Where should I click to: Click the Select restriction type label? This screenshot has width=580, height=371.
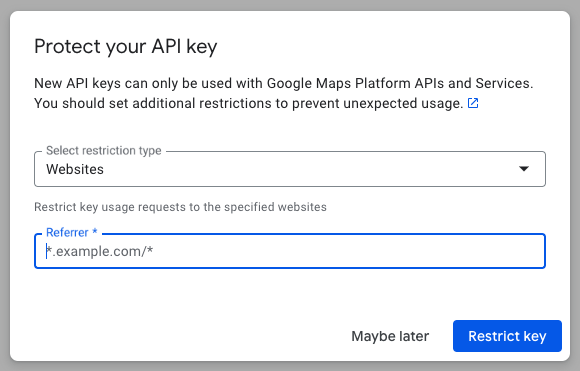(104, 151)
